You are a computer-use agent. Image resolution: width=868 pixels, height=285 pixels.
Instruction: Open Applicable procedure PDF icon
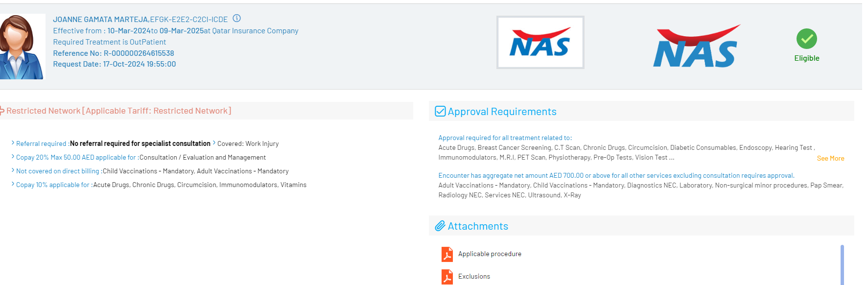tap(447, 254)
